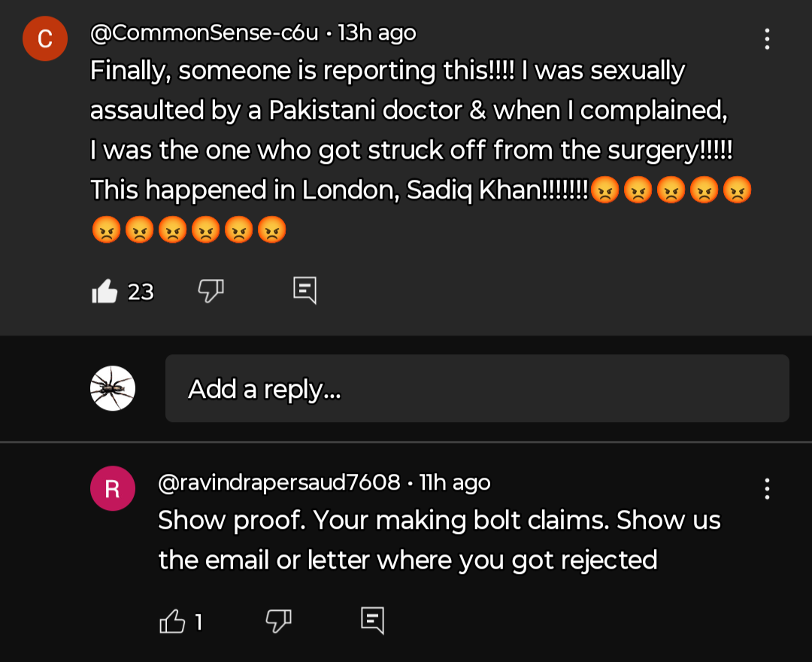The image size is (812, 662).
Task: Open options menu for CommonSense-c6u comment
Action: pos(767,39)
